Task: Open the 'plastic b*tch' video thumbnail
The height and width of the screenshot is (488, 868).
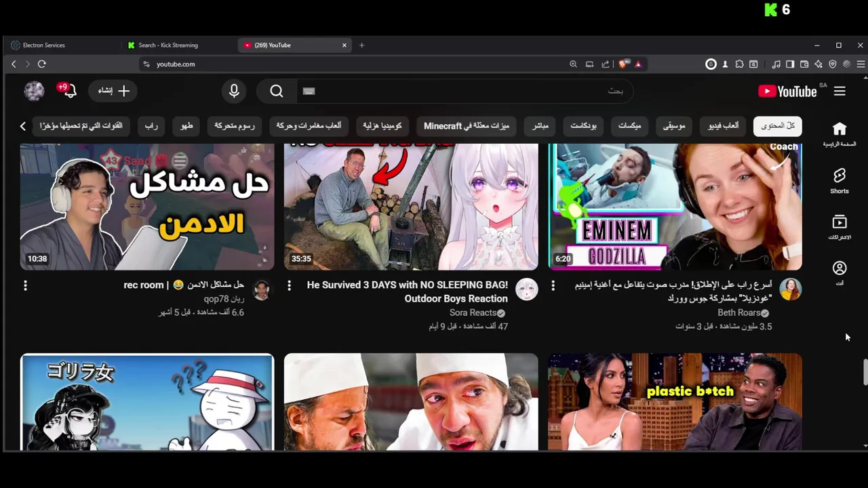Action: point(675,402)
